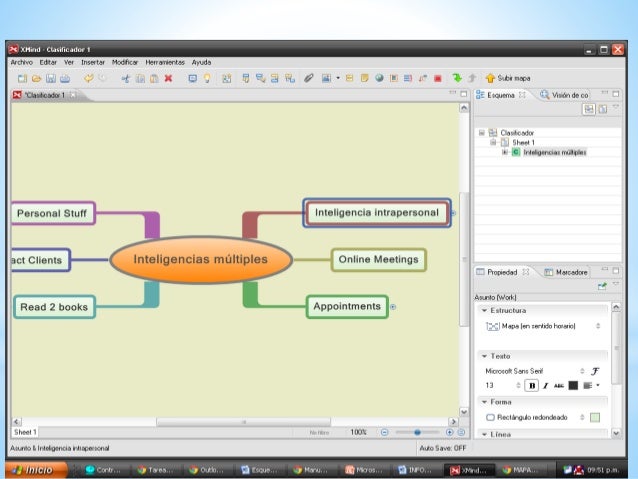Viewport: 638px width, 479px height.
Task: Expand Inteligencias múltiples in the outline tree
Action: (x=505, y=152)
